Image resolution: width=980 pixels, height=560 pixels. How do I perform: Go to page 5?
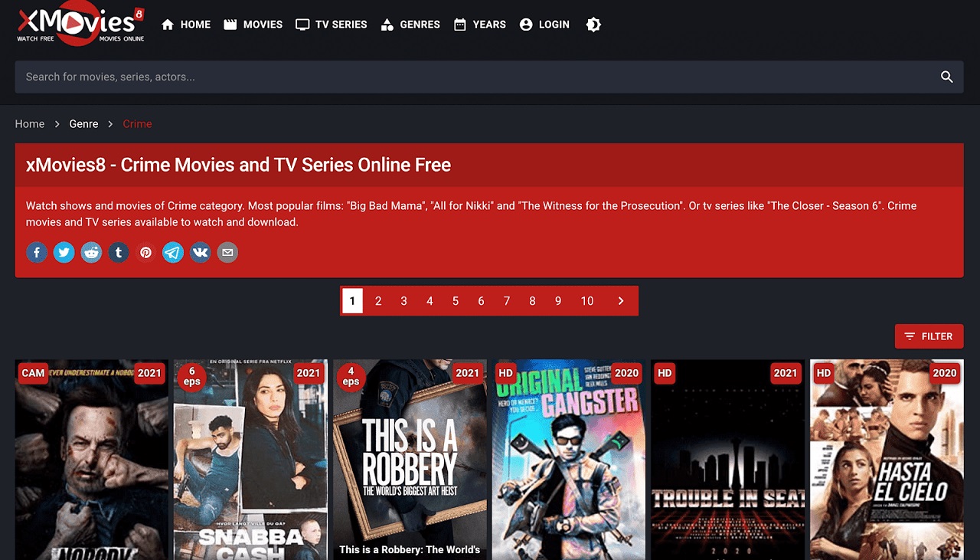(456, 301)
